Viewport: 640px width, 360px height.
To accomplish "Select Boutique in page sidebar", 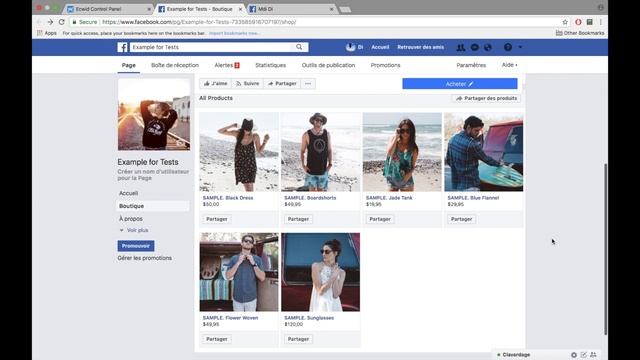I will click(x=153, y=206).
